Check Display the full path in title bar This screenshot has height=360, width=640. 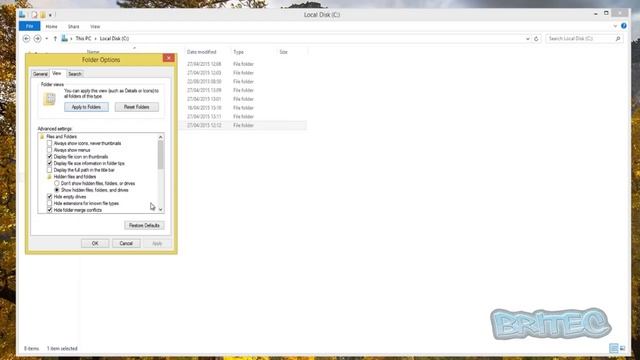49,170
